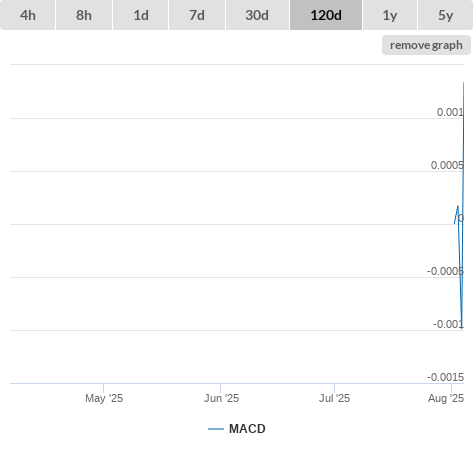
Task: Click the Jul '25 axis label
Action: 334,398
